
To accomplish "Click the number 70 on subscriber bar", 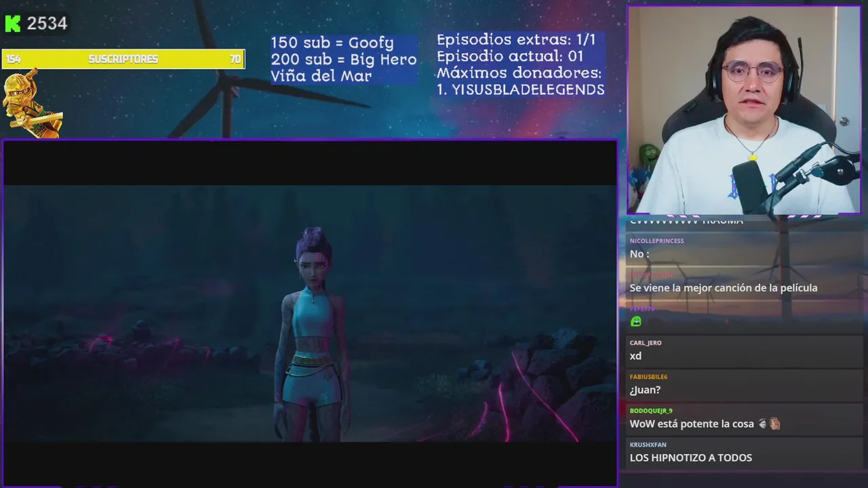I will pyautogui.click(x=235, y=59).
